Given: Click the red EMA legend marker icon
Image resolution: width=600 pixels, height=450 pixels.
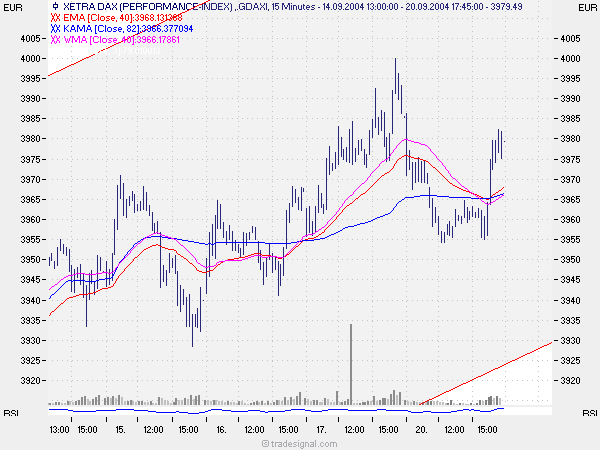Looking at the screenshot, I should click(55, 18).
